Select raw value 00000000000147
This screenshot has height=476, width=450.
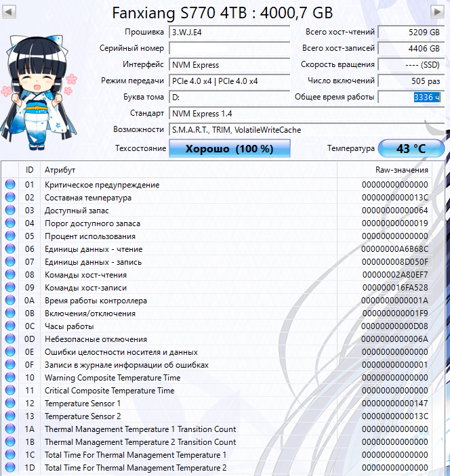(394, 403)
